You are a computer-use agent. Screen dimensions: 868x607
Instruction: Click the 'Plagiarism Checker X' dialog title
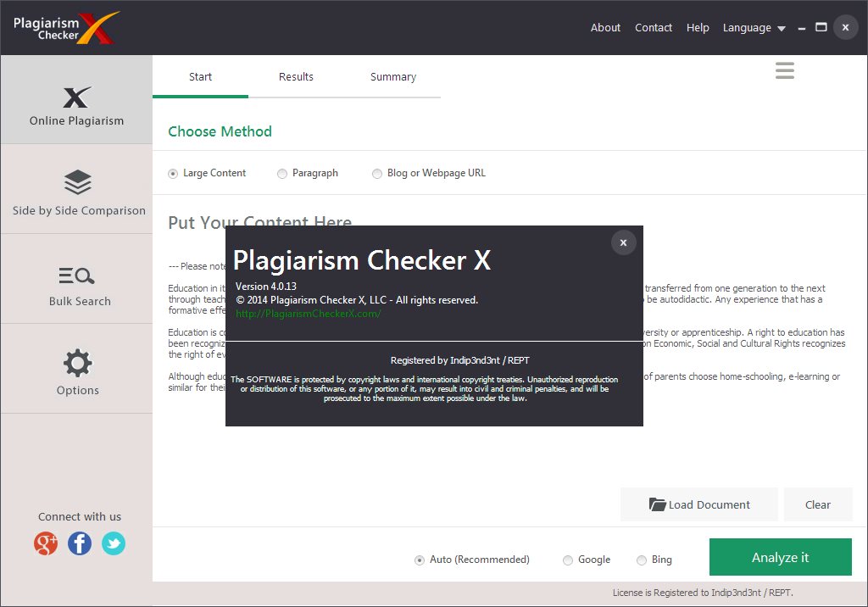coord(362,260)
